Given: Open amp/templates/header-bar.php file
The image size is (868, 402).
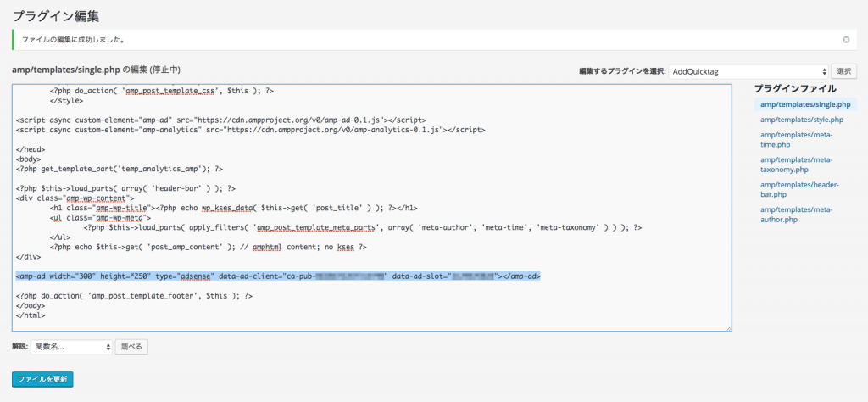Looking at the screenshot, I should coord(799,189).
